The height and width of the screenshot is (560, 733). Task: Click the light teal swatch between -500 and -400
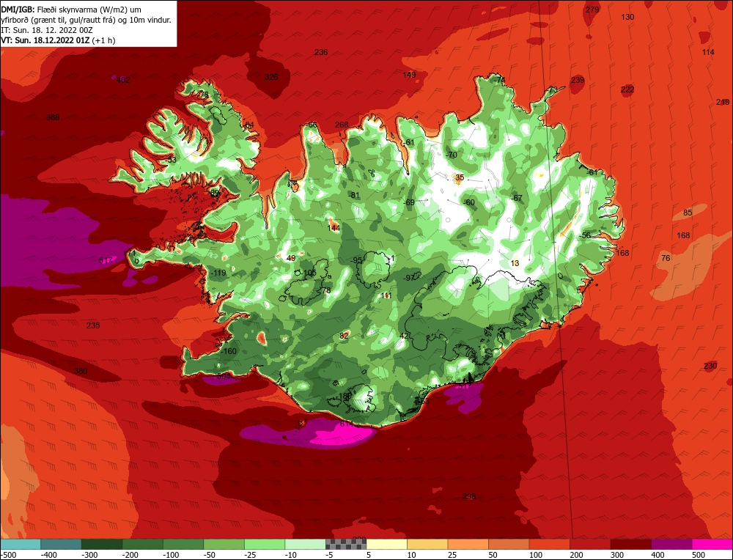(x=21, y=544)
